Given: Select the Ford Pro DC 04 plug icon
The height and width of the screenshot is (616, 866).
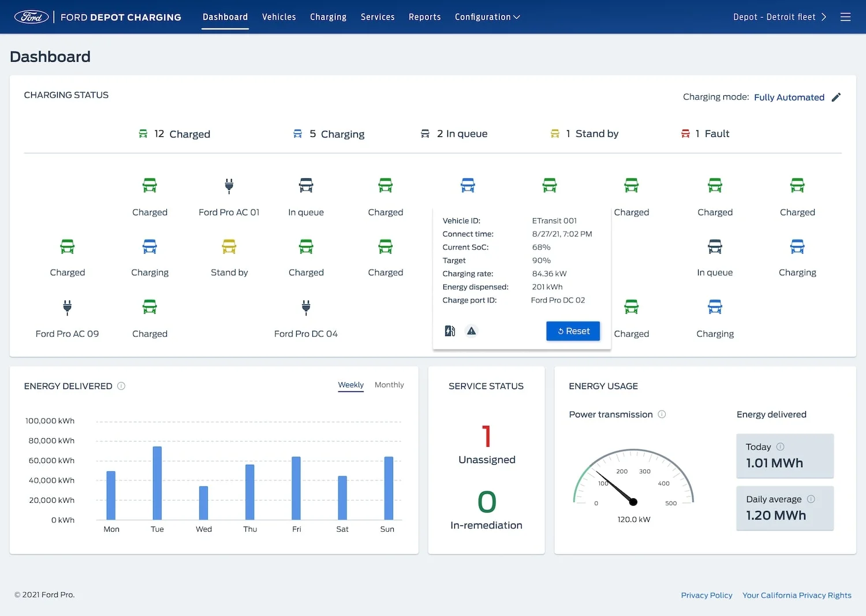Looking at the screenshot, I should click(306, 307).
